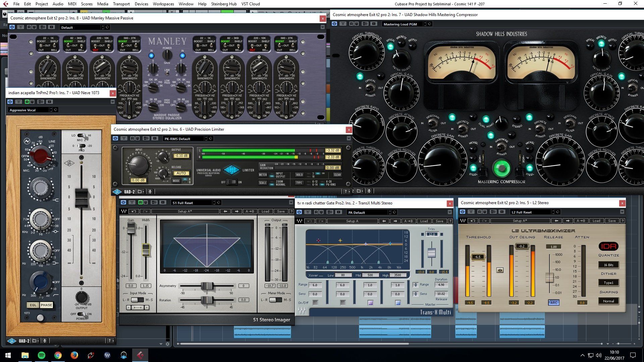Click the PHASE button on Neve 1073
The height and width of the screenshot is (362, 644).
point(46,305)
